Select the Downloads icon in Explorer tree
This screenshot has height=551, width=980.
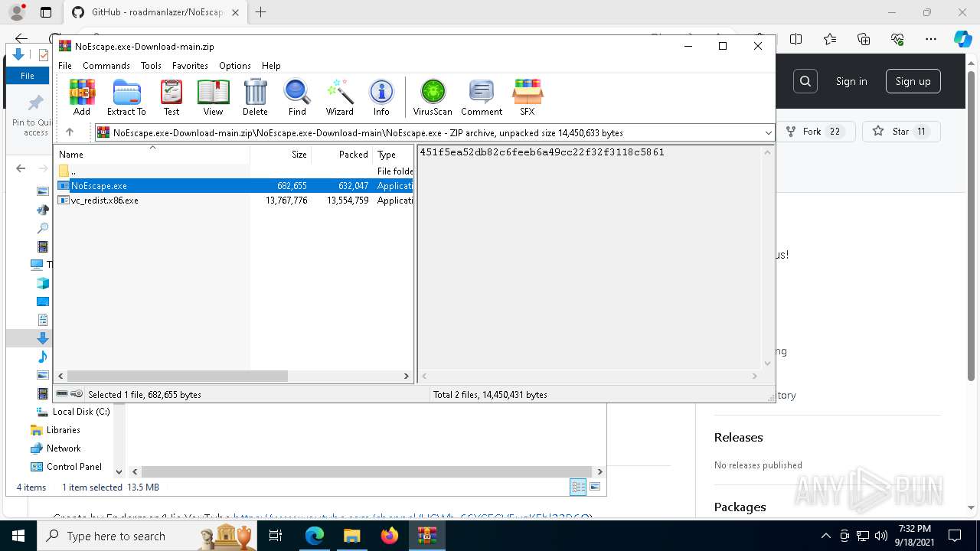(x=43, y=338)
